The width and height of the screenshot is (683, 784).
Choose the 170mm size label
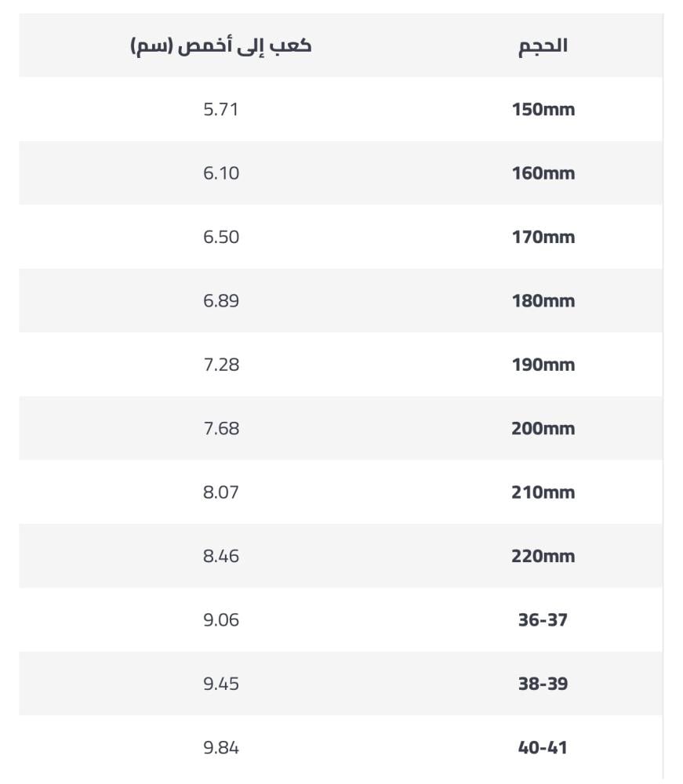(x=543, y=237)
